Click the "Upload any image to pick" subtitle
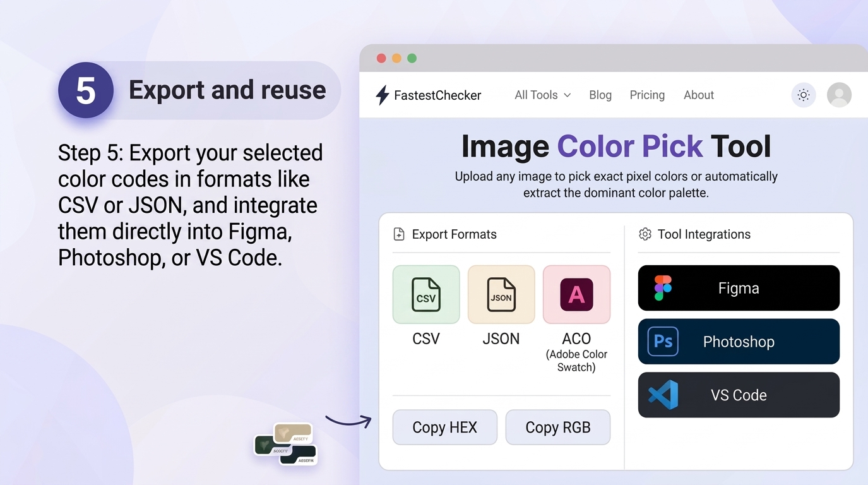The height and width of the screenshot is (485, 868). tap(616, 184)
